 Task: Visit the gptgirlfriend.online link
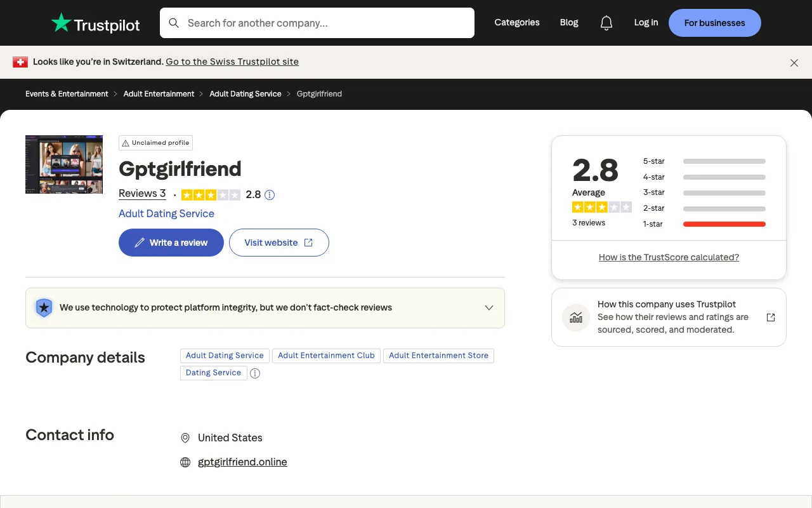coord(242,462)
